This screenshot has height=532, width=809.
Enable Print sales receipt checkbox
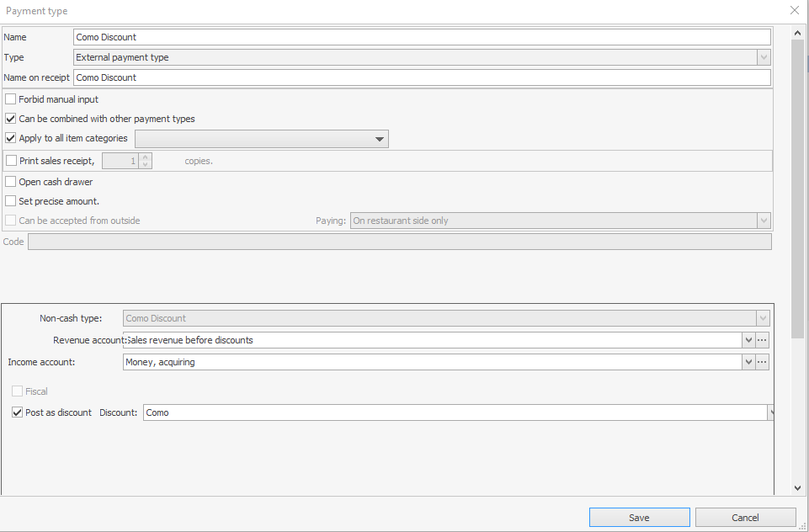tap(11, 160)
